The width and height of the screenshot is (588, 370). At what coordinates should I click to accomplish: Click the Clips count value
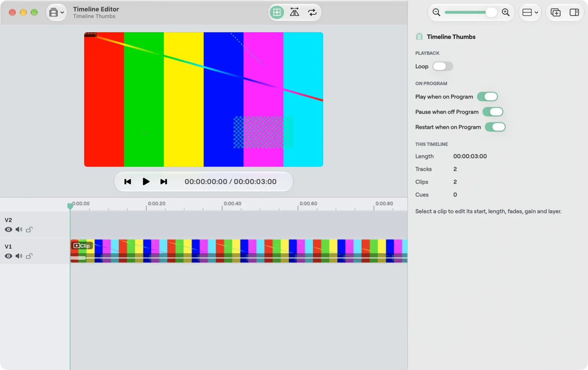pos(455,182)
